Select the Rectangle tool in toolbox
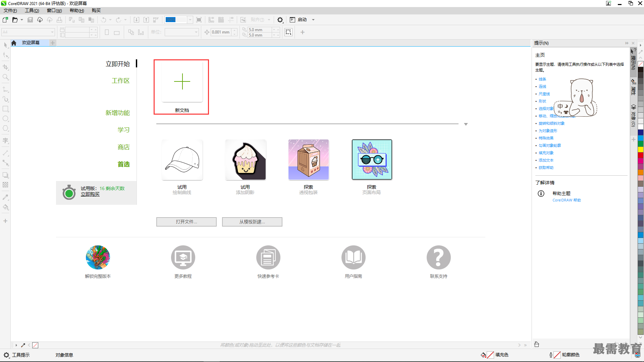This screenshot has width=644, height=362. [x=5, y=109]
